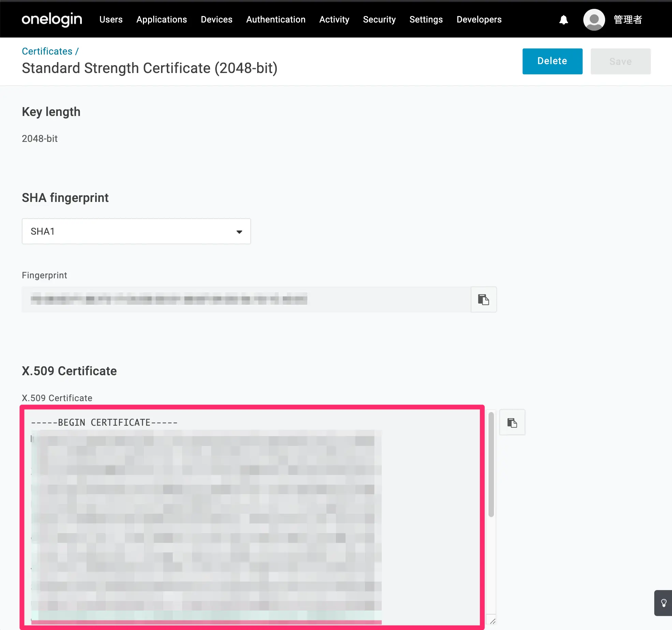Open the lightbulb help widget
The width and height of the screenshot is (672, 630).
tap(663, 603)
